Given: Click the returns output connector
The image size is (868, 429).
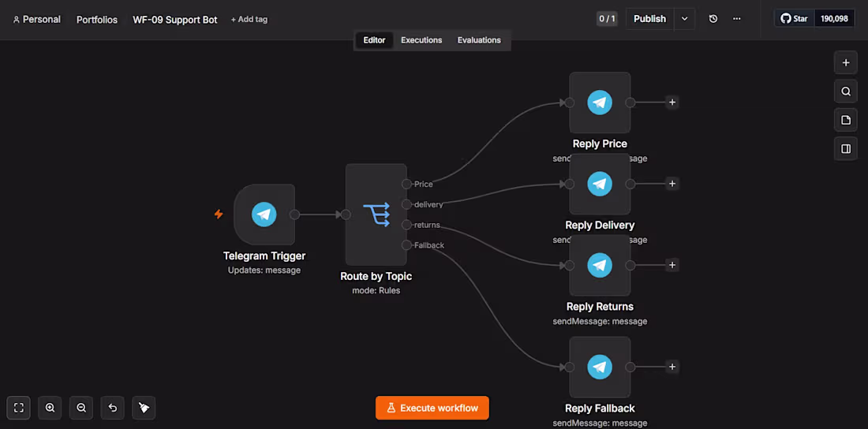Looking at the screenshot, I should pos(407,225).
